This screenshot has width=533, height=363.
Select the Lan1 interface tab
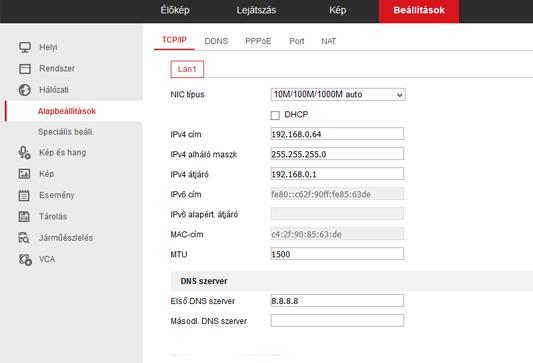tap(187, 69)
